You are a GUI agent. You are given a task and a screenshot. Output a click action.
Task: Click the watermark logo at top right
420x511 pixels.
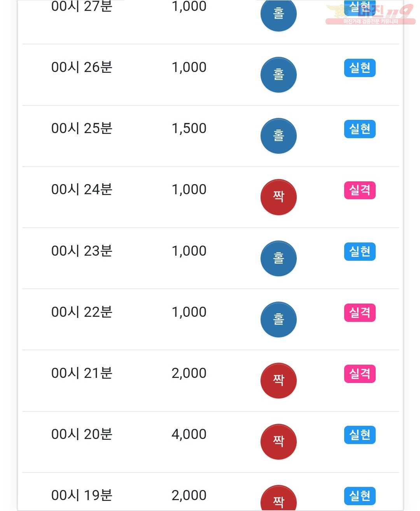coord(370,14)
